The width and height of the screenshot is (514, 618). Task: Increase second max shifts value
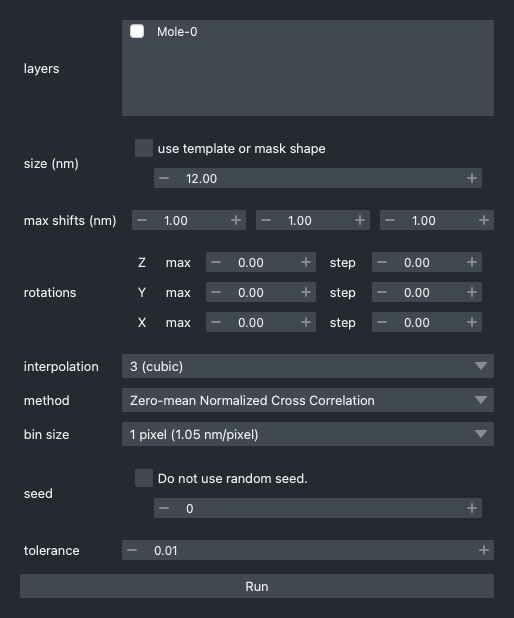tap(359, 220)
